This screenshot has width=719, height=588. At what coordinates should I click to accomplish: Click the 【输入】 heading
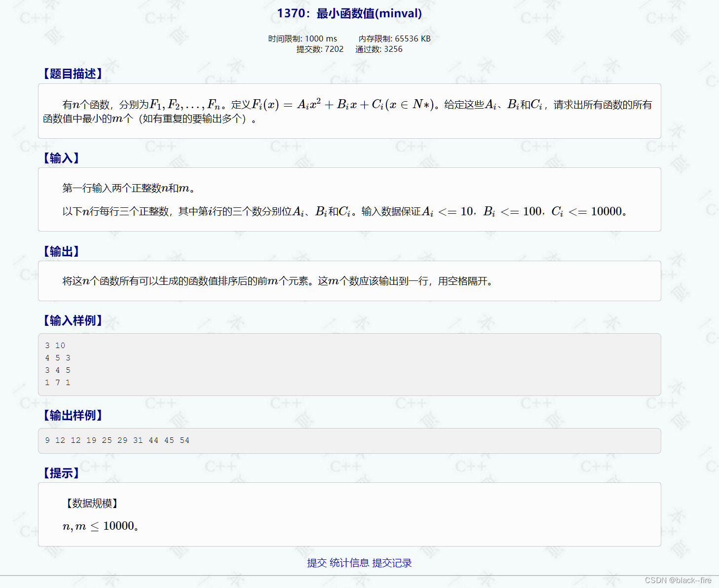pyautogui.click(x=61, y=158)
